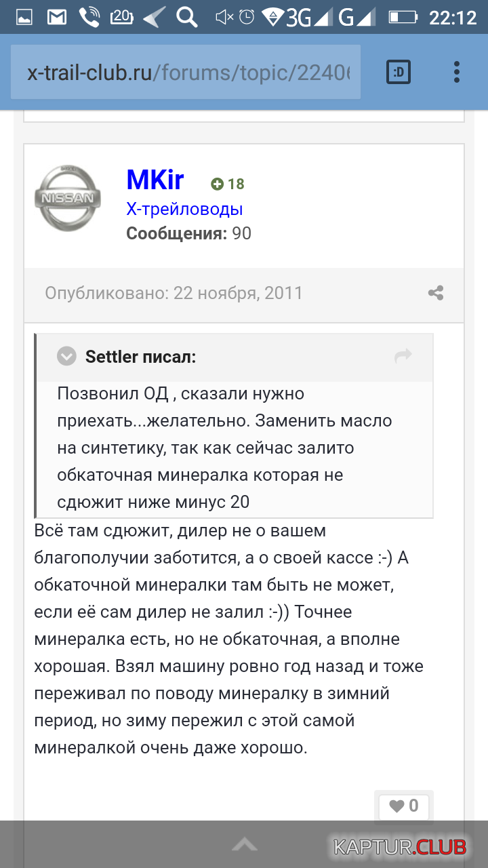Tap the gallery image notification icon
This screenshot has width=488, height=868.
pos(24,17)
